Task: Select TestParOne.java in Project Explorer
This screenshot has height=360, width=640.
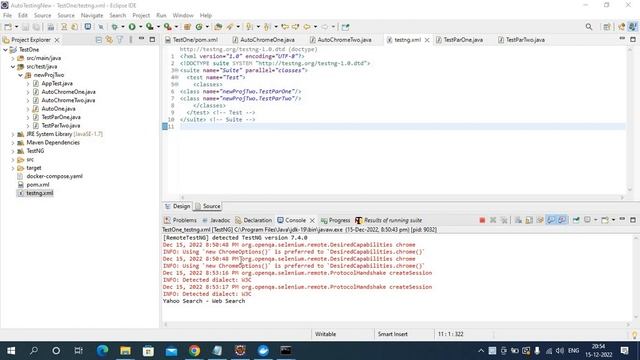Action: [x=61, y=117]
